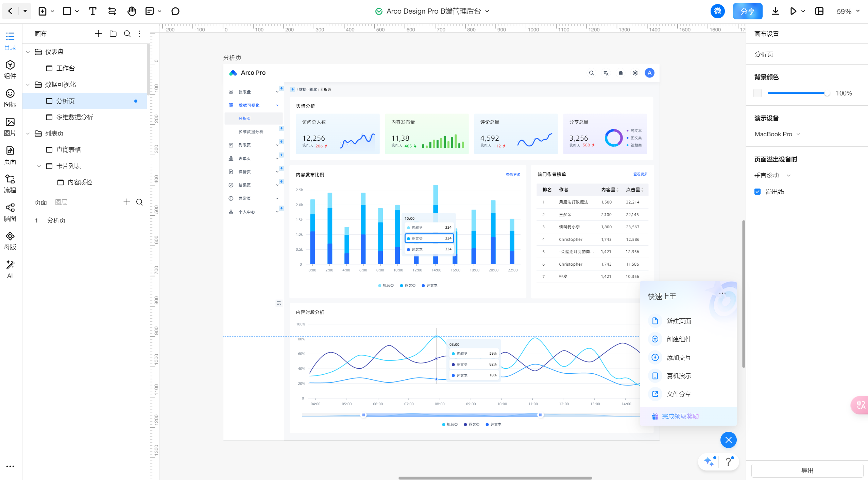868x480 pixels.
Task: Click the 微 user avatar
Action: pyautogui.click(x=718, y=11)
